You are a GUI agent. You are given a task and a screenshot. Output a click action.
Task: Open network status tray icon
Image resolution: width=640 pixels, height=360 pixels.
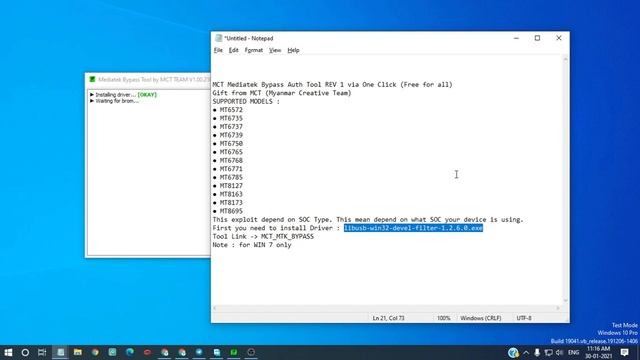coord(549,353)
